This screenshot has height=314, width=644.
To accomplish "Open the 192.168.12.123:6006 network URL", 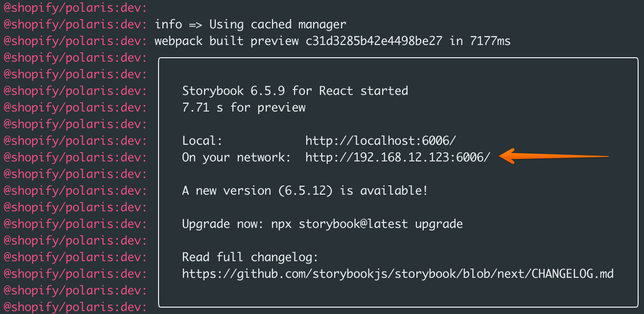I will 397,157.
